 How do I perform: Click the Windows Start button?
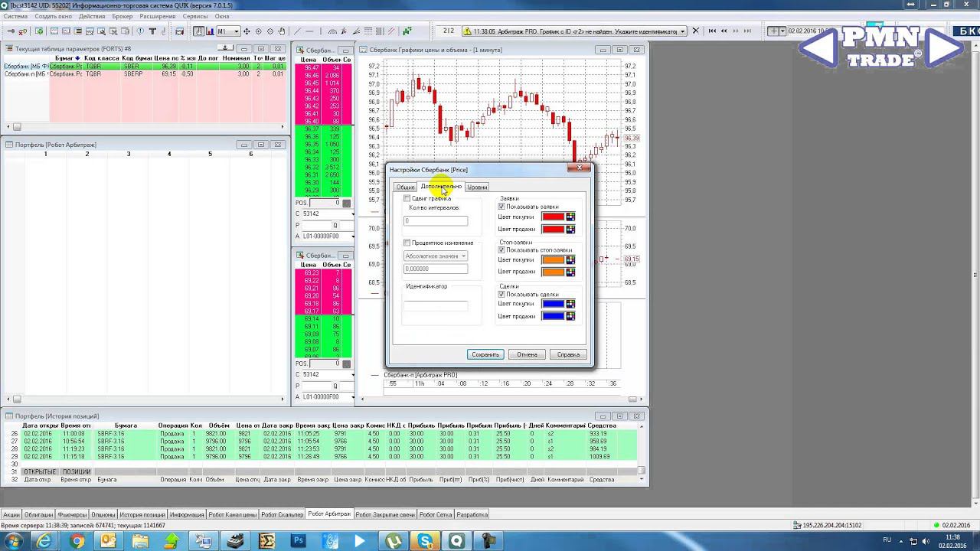[13, 541]
